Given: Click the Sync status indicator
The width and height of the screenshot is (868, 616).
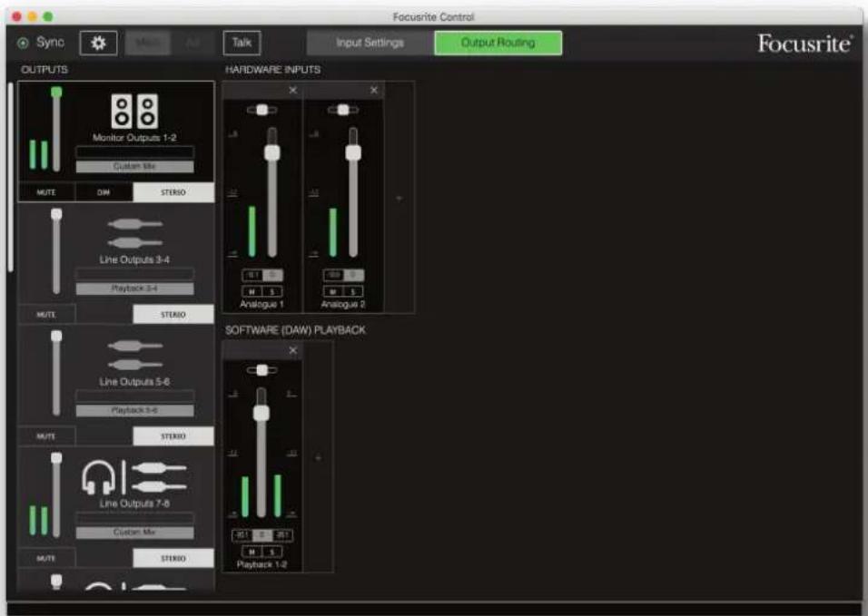Looking at the screenshot, I should [23, 44].
